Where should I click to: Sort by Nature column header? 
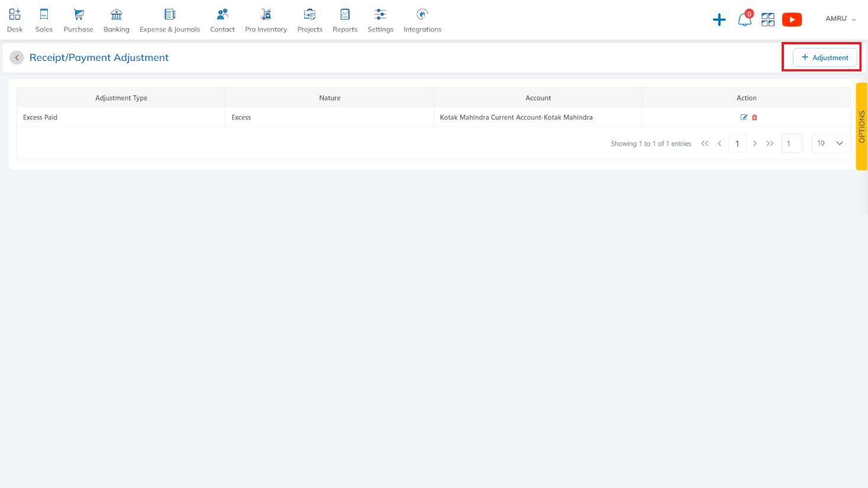pos(330,98)
